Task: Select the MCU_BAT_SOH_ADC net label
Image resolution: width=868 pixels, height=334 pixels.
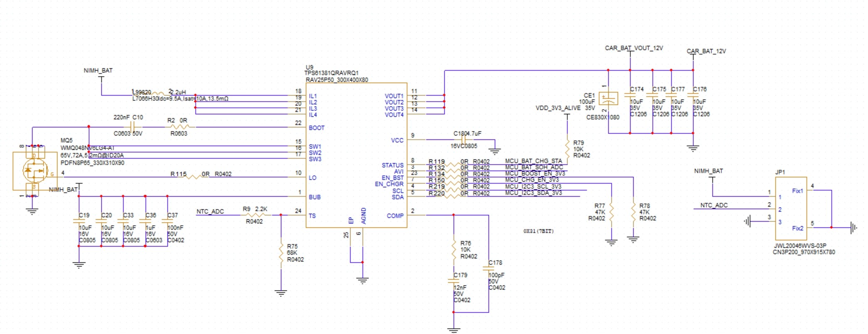Action: point(534,167)
